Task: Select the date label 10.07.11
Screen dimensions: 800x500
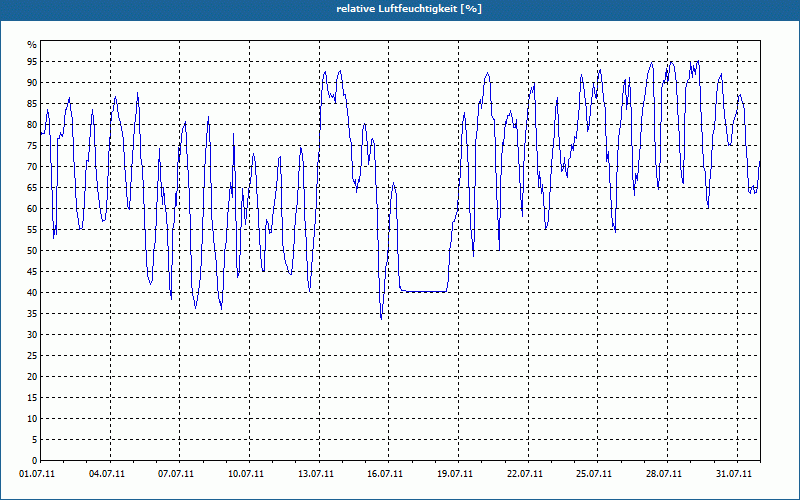Action: tap(246, 474)
